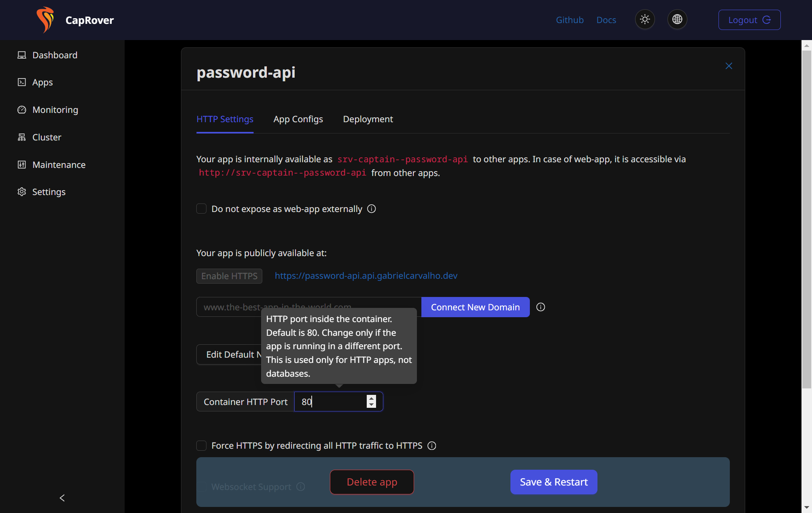
Task: Open Docs link in header
Action: (x=606, y=20)
